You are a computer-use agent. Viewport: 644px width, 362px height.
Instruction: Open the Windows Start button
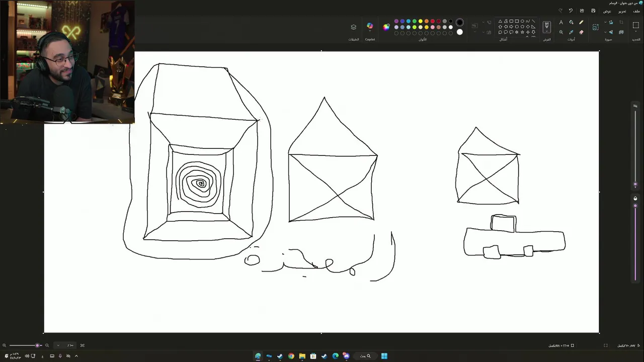384,356
